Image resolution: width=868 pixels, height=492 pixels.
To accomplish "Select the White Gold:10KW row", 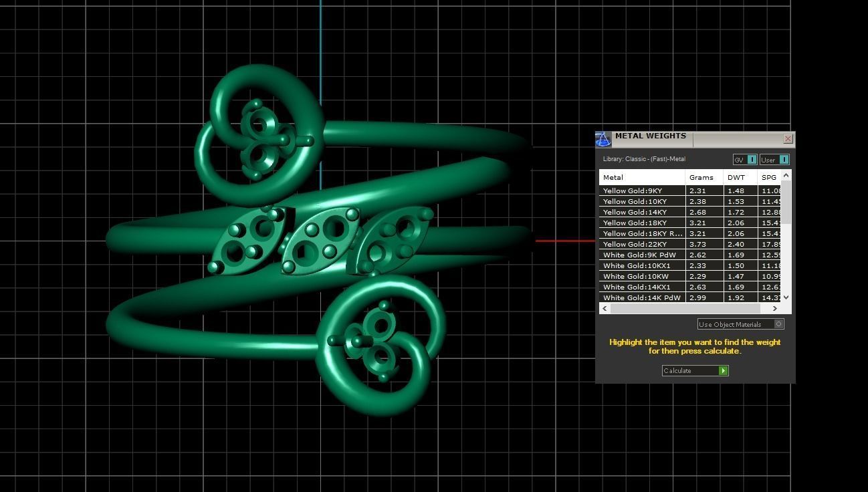I will 690,276.
